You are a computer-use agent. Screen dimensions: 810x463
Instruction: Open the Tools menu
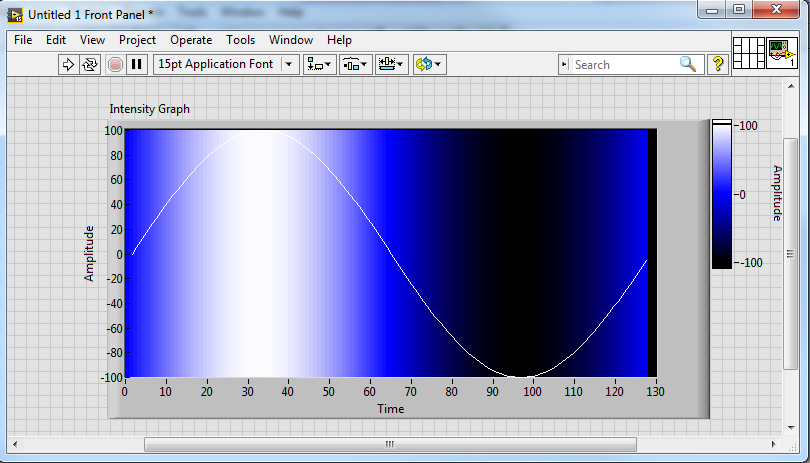coord(240,40)
